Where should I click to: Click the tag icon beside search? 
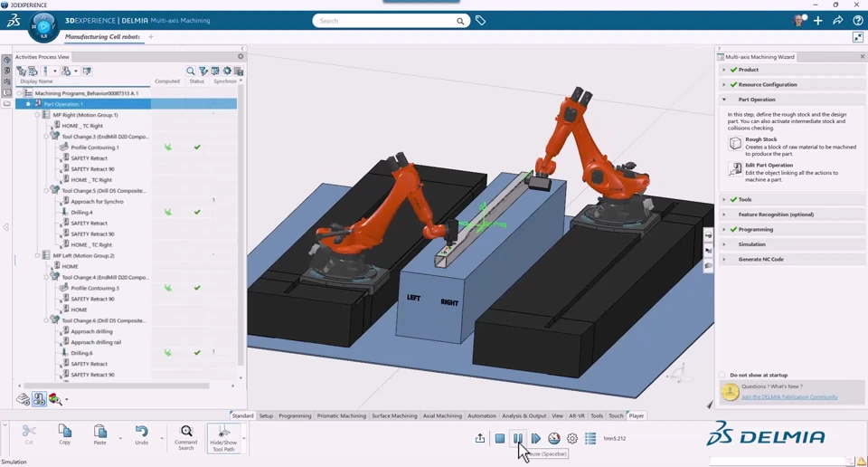pyautogui.click(x=480, y=21)
